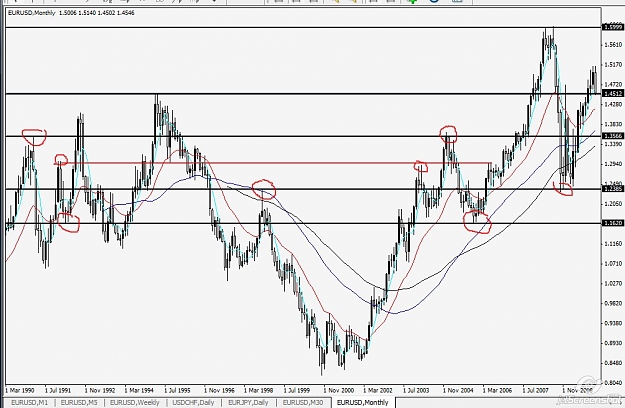Open the USDCHF,Daily chart tab
625x408 pixels.
coord(193,402)
